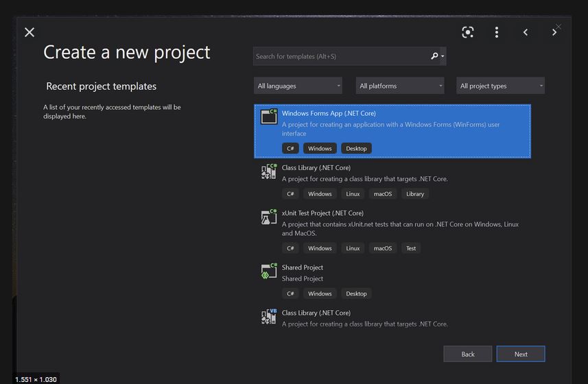Go to the previous image arrow
Image resolution: width=588 pixels, height=384 pixels.
click(x=526, y=32)
